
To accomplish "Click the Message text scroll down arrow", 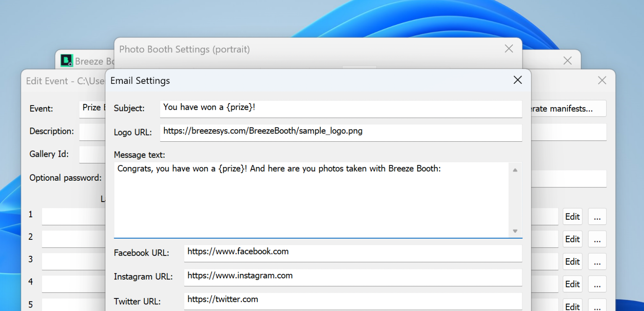I will (x=515, y=231).
